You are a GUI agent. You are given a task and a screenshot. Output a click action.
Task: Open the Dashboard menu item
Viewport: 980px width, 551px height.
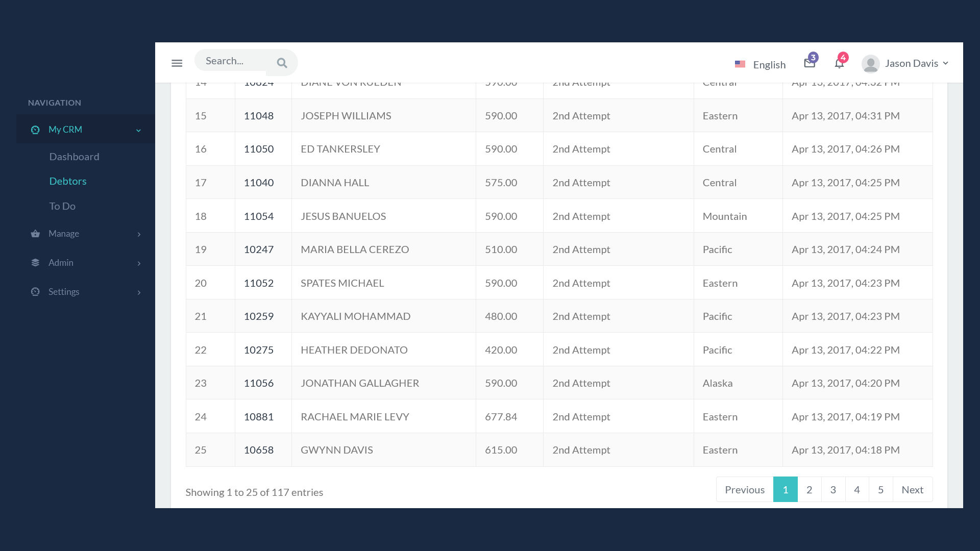[74, 157]
